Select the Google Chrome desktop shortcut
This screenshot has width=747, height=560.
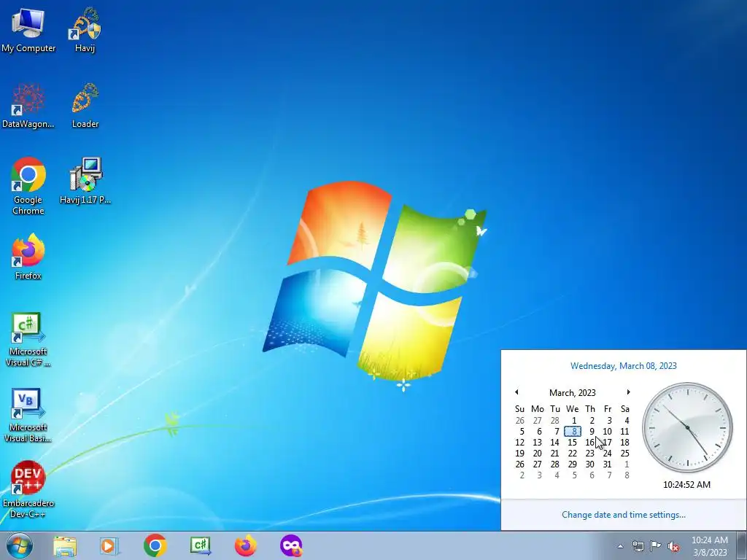pos(28,186)
